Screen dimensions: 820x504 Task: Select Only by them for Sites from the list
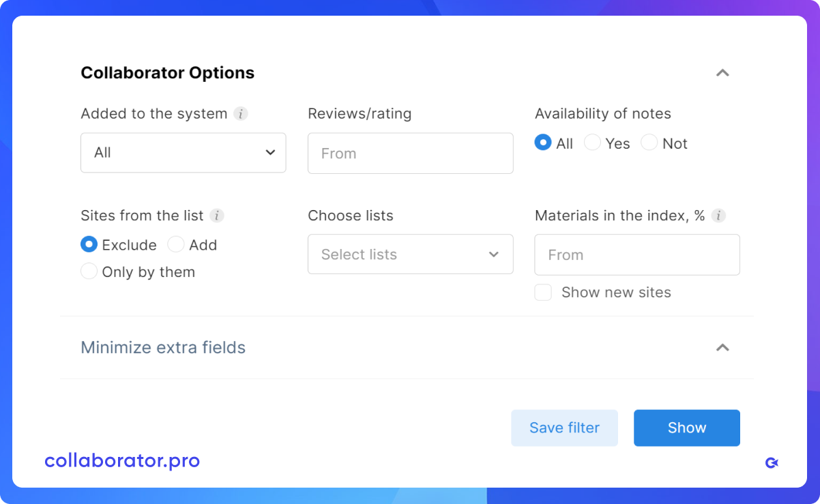[x=89, y=271]
